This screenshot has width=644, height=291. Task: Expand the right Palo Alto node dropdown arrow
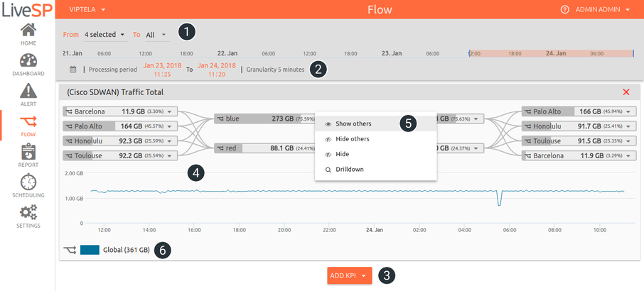tap(630, 111)
